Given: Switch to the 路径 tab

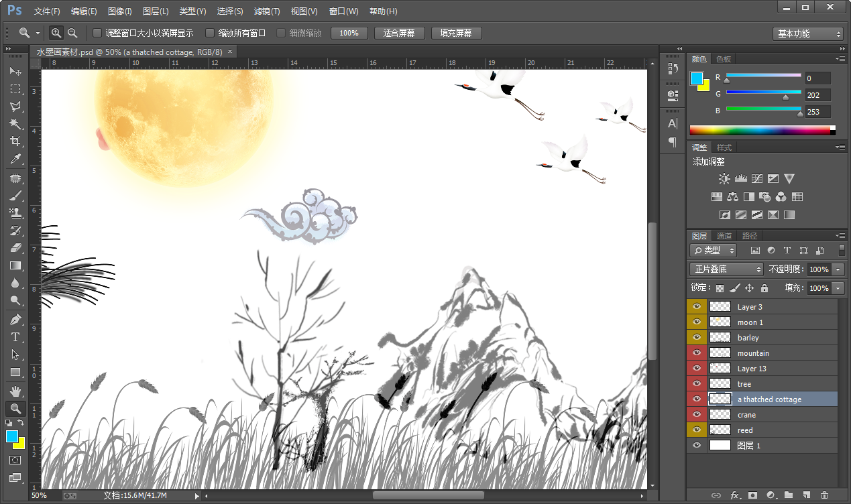Looking at the screenshot, I should click(750, 236).
